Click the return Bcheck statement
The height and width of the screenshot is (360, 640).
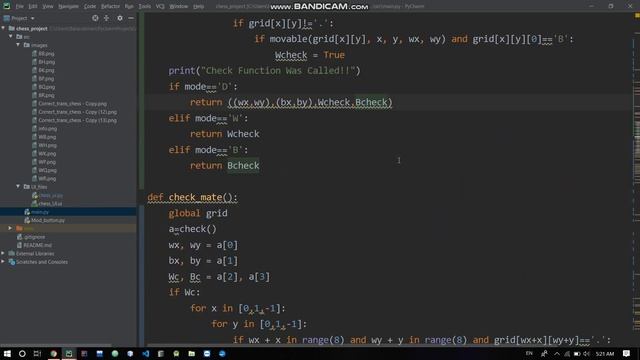pyautogui.click(x=224, y=166)
